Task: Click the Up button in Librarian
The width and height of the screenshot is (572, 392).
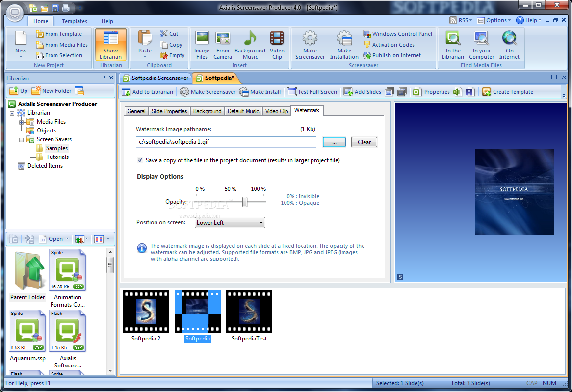Action: coord(19,91)
